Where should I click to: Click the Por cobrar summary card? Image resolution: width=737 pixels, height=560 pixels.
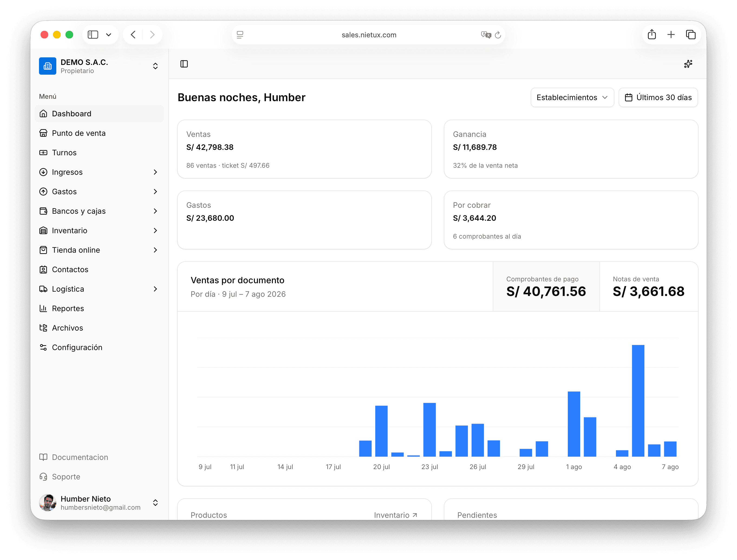[x=571, y=220]
